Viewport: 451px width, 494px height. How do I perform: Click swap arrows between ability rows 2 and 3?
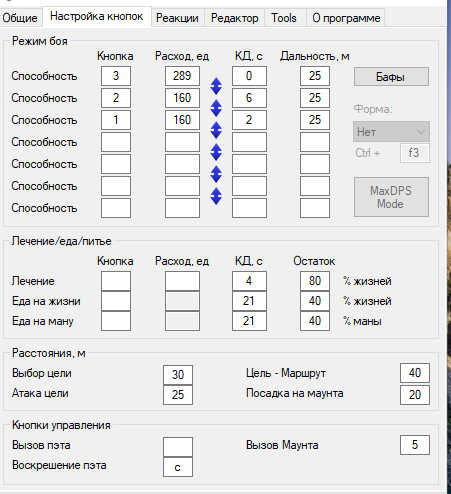(x=216, y=108)
